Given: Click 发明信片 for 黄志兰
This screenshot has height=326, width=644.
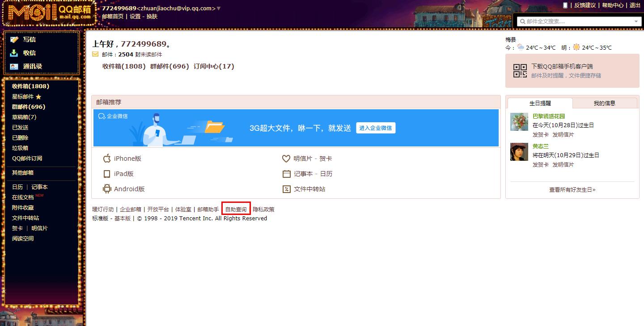Looking at the screenshot, I should [563, 164].
